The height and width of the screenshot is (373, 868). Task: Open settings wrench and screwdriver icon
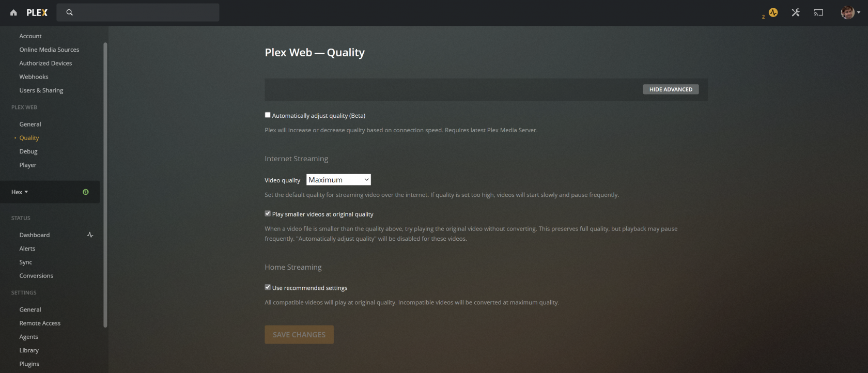pos(796,12)
